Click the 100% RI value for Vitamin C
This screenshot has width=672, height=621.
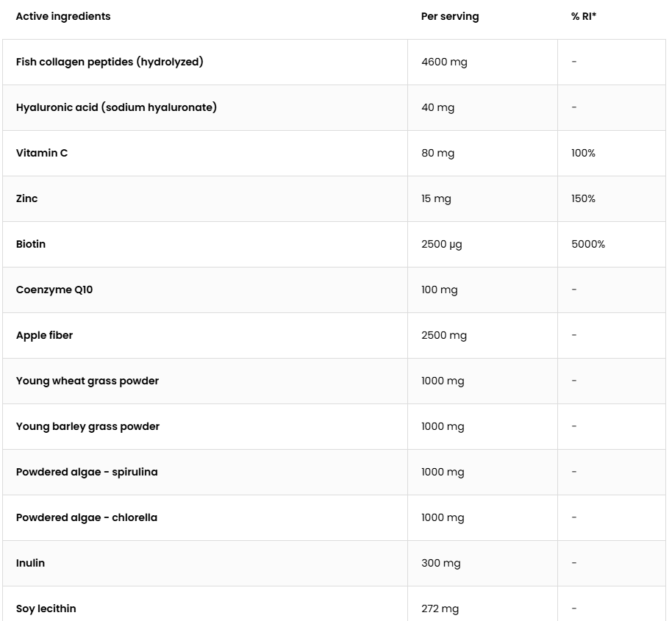(583, 153)
